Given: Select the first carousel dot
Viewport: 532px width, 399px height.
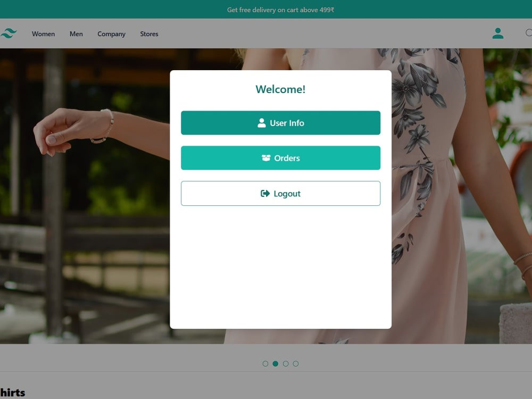Looking at the screenshot, I should 265,364.
